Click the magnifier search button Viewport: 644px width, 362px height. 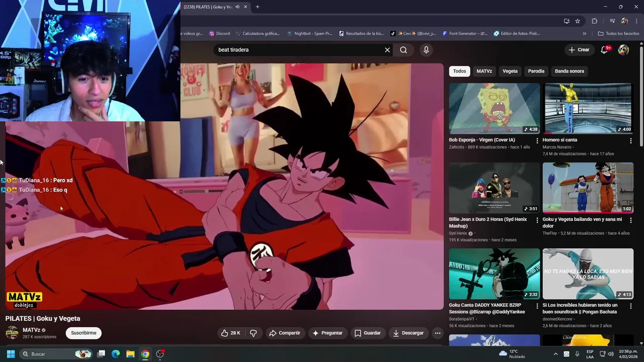[404, 50]
